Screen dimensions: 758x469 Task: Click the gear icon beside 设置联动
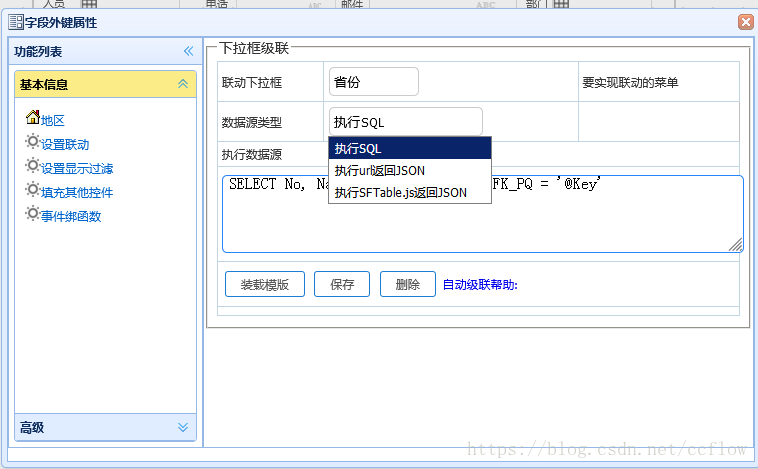[32, 142]
